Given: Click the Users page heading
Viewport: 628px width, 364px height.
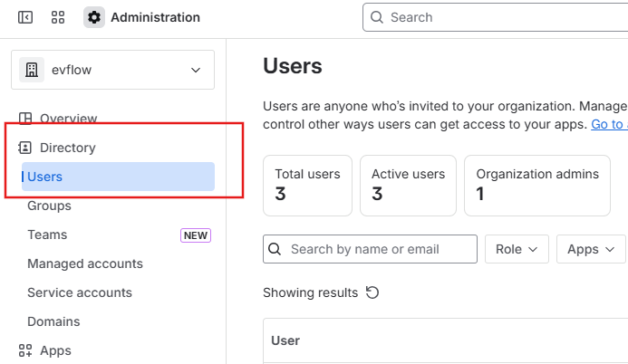Looking at the screenshot, I should point(293,66).
